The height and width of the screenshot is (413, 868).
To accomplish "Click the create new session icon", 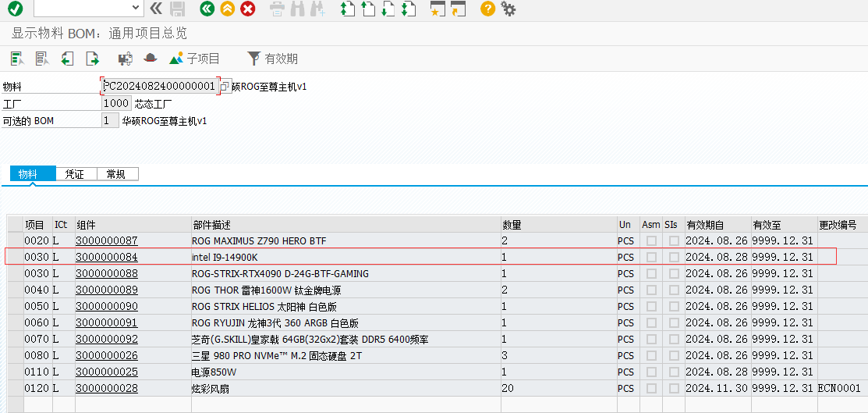I will click(438, 9).
